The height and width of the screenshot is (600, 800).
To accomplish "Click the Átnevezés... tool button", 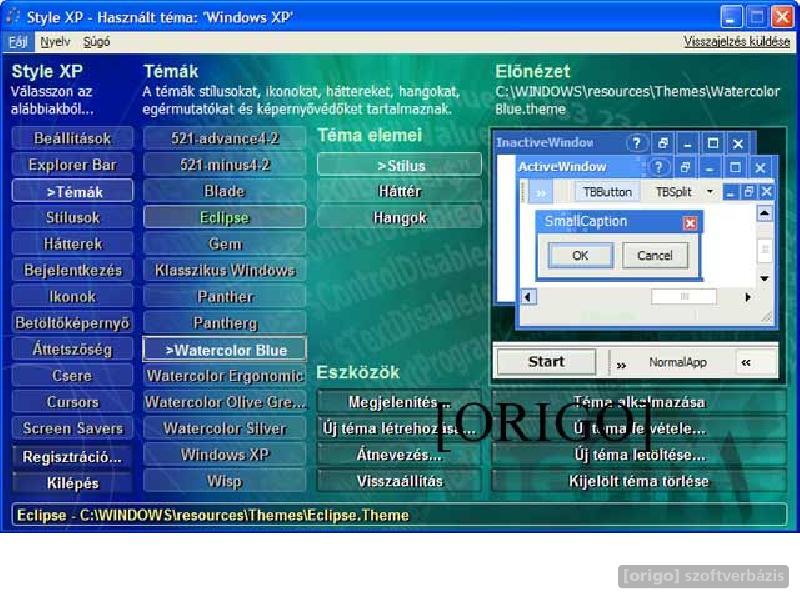I will pyautogui.click(x=399, y=455).
